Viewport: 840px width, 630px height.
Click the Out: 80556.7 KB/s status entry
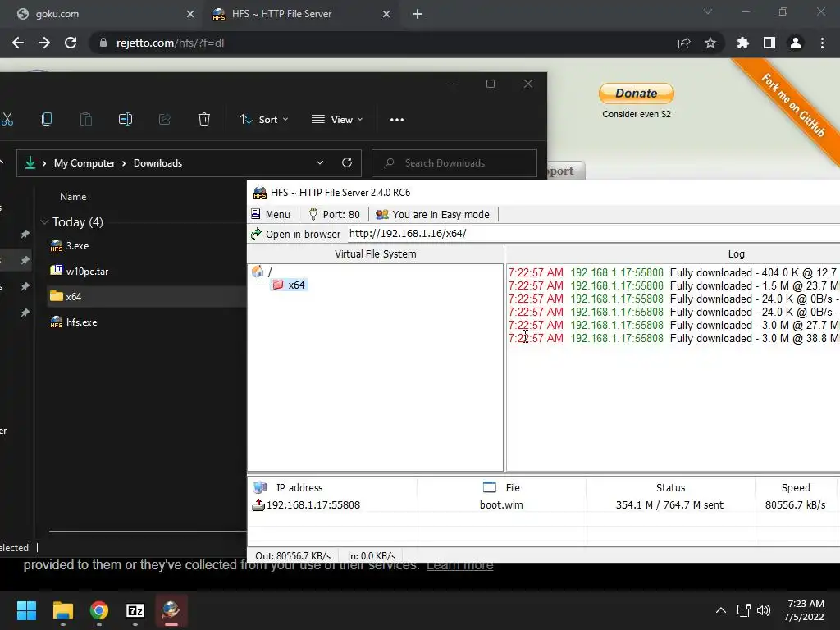[x=293, y=556]
